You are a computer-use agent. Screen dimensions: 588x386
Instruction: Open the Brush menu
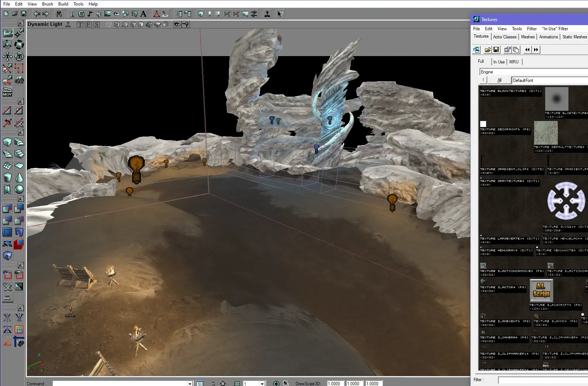pos(48,4)
